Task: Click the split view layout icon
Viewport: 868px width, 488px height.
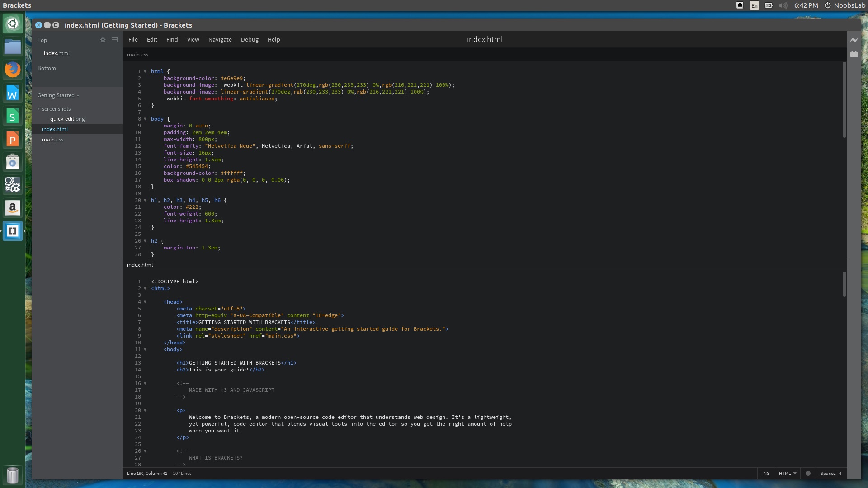Action: [x=114, y=40]
